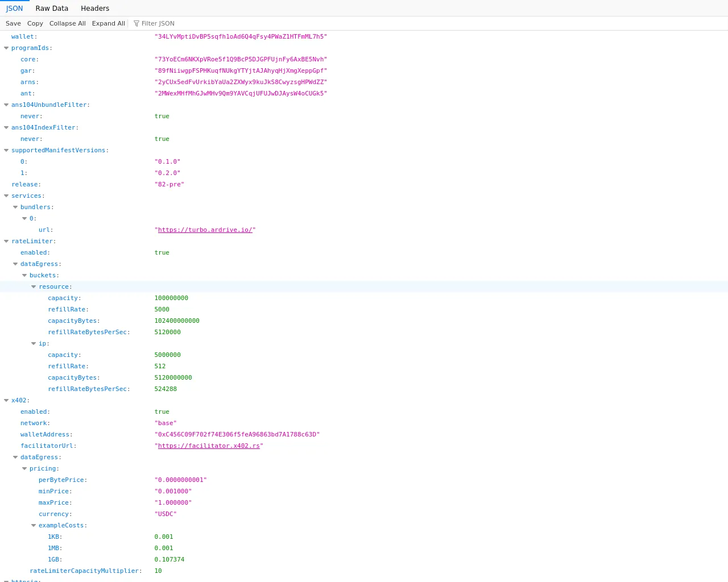This screenshot has height=582, width=728.
Task: Open the facilitator.x402.rs link
Action: (209, 446)
